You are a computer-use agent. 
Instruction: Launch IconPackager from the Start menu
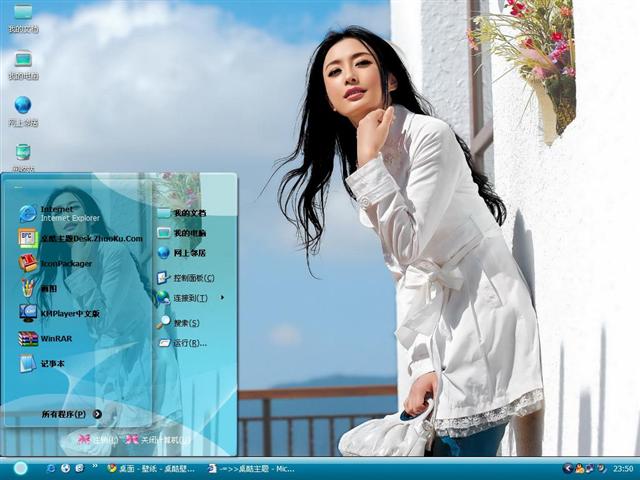[56, 263]
